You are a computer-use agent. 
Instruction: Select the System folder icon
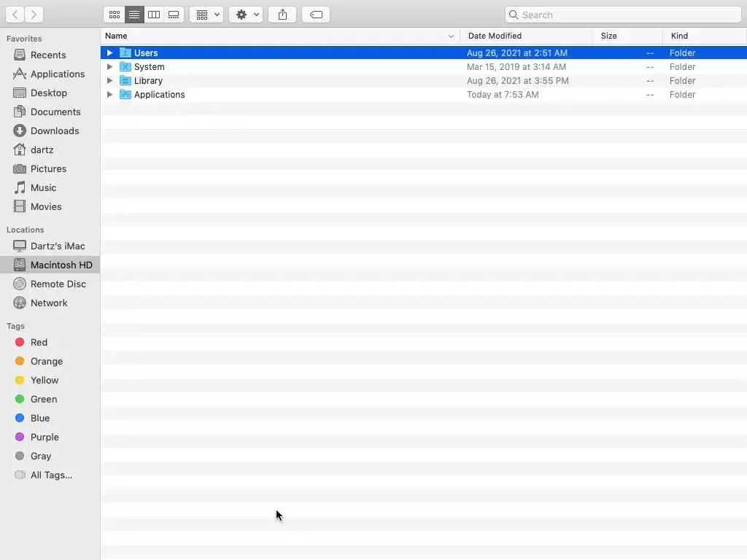pos(125,66)
